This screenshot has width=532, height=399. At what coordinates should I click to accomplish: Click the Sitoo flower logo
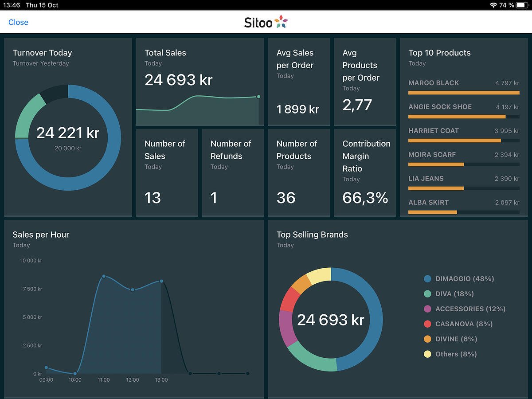(281, 21)
